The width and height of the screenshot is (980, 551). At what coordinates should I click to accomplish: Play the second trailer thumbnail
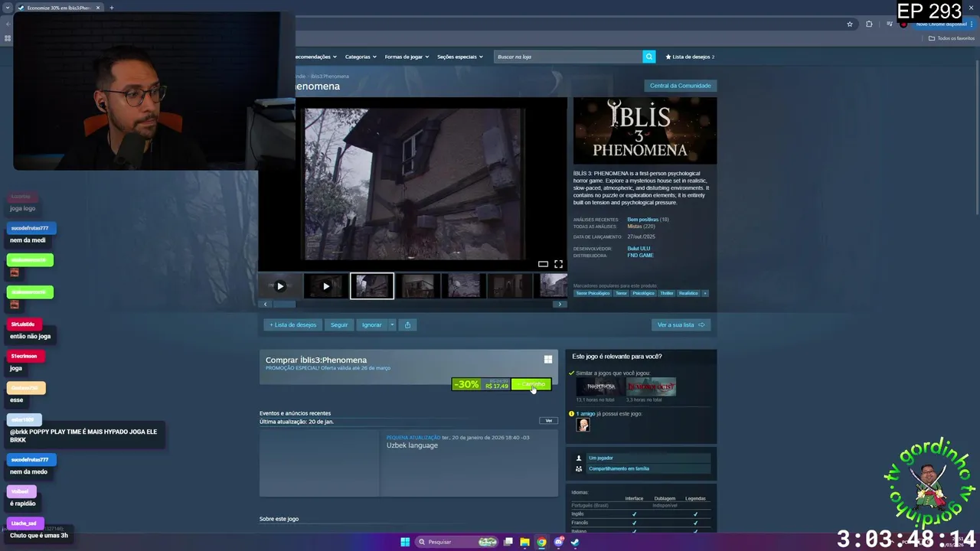coord(326,286)
